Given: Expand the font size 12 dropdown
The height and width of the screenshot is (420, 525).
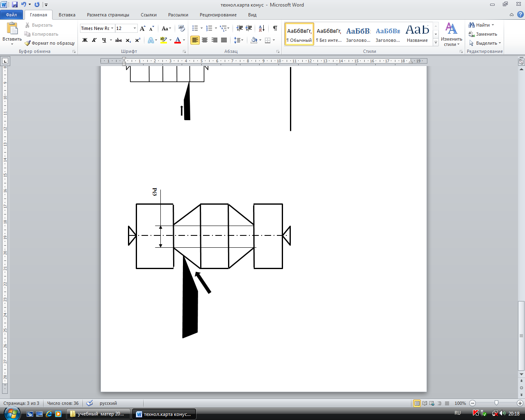Looking at the screenshot, I should (135, 28).
